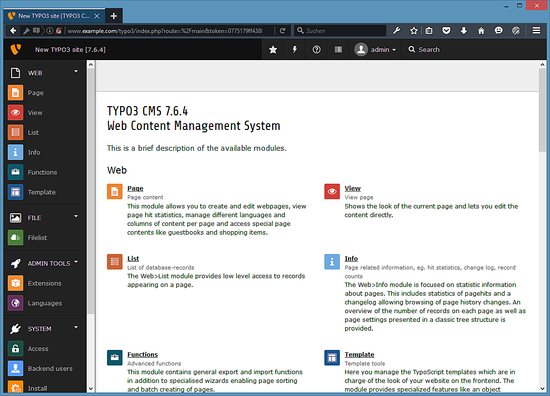
Task: Click the content area vertical scrollbar
Action: [x=542, y=226]
